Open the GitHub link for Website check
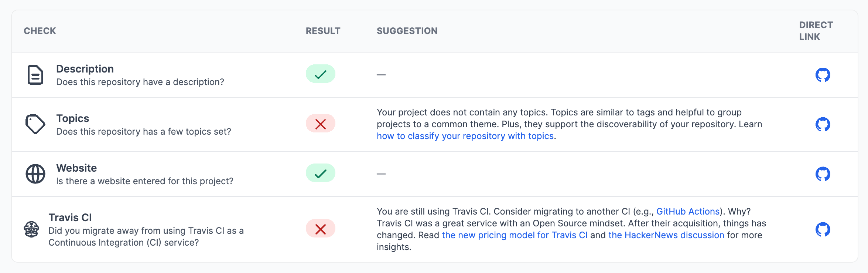 point(823,174)
